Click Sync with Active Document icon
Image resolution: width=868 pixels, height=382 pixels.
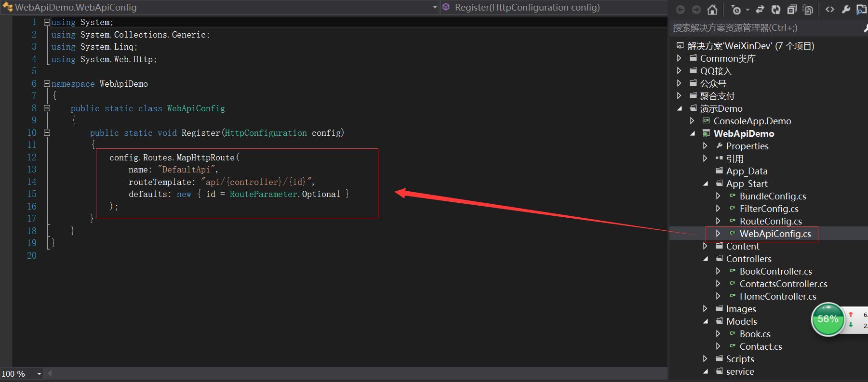760,9
